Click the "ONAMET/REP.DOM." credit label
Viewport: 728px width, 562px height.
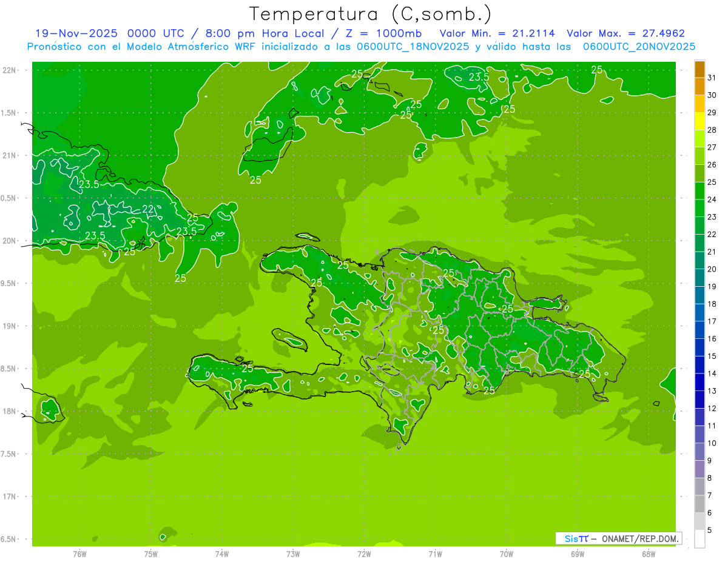tap(640, 538)
